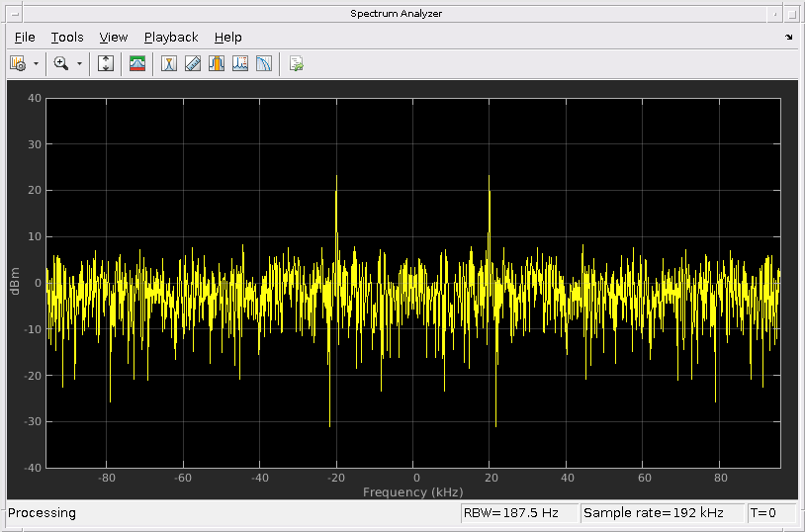Enable the CCDF Measurements curve button

[x=264, y=63]
